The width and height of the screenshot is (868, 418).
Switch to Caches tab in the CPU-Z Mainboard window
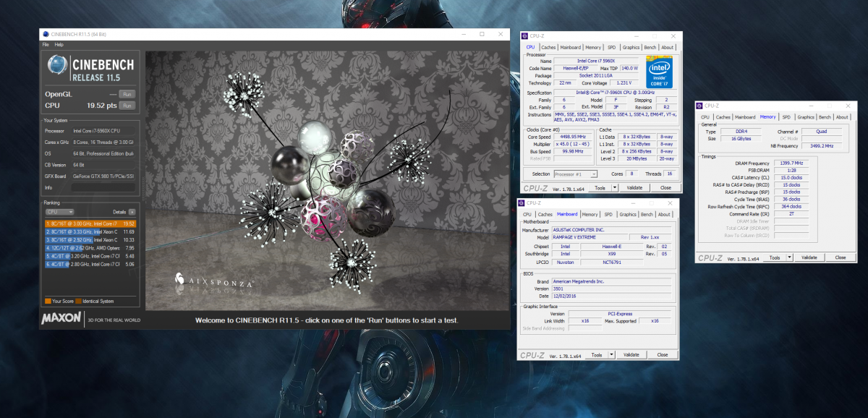(x=545, y=215)
